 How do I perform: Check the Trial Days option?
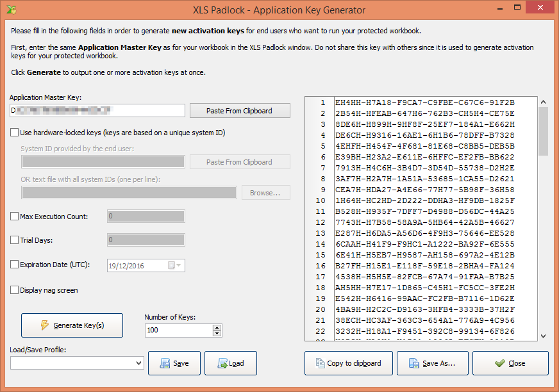[x=15, y=240]
